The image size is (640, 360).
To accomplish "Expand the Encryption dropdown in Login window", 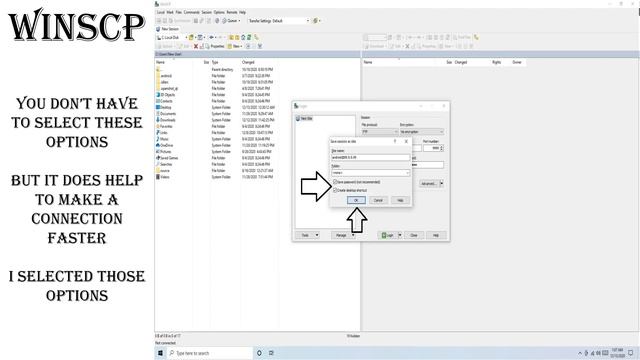I will 422,132.
